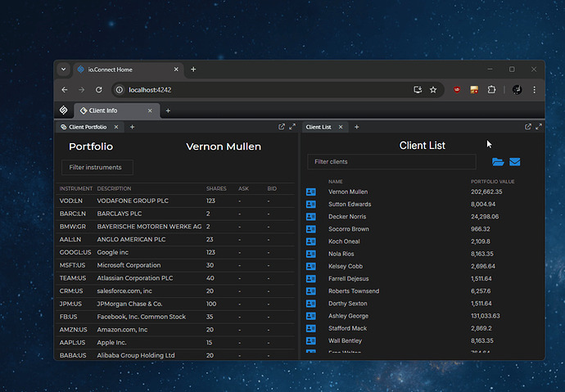The height and width of the screenshot is (392, 565).
Task: Add an app next to Client List tab
Action: pyautogui.click(x=357, y=127)
